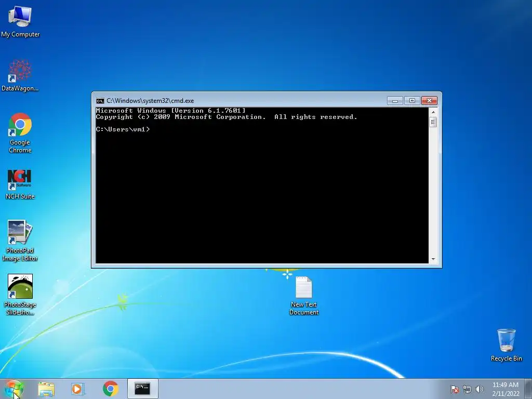Click the cmd scrollbar up arrow
The width and height of the screenshot is (532, 399).
click(x=433, y=112)
